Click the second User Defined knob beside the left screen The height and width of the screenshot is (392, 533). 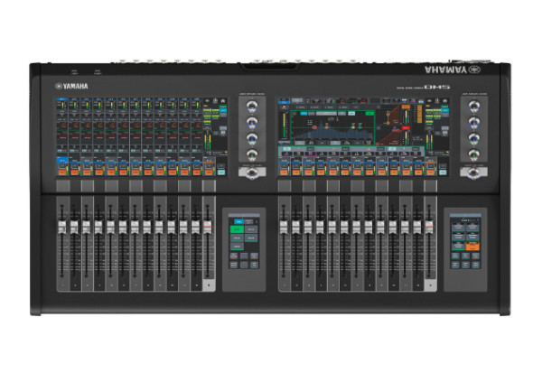tap(252, 123)
